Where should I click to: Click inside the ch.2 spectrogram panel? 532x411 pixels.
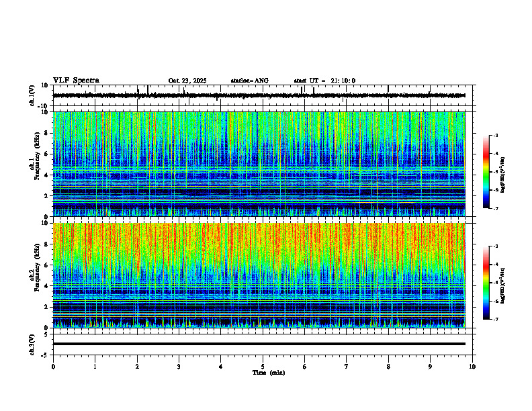point(259,275)
